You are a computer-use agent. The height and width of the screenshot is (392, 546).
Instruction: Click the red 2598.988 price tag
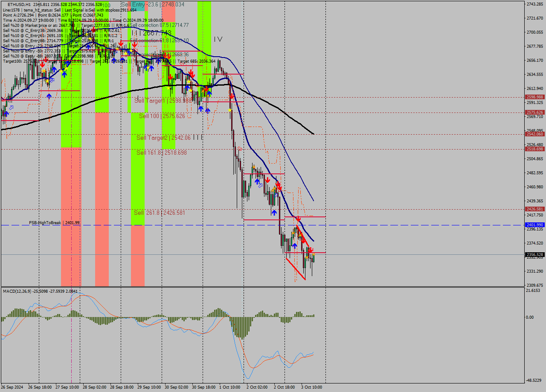(534, 97)
